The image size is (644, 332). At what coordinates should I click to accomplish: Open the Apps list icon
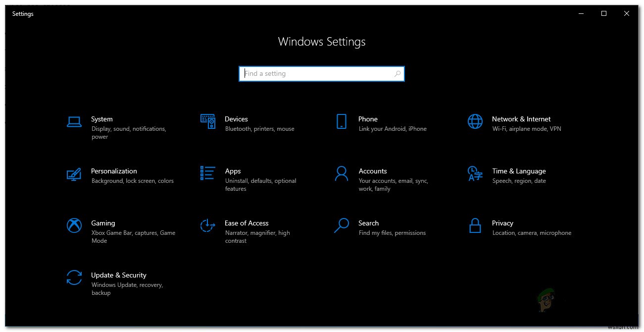point(208,173)
